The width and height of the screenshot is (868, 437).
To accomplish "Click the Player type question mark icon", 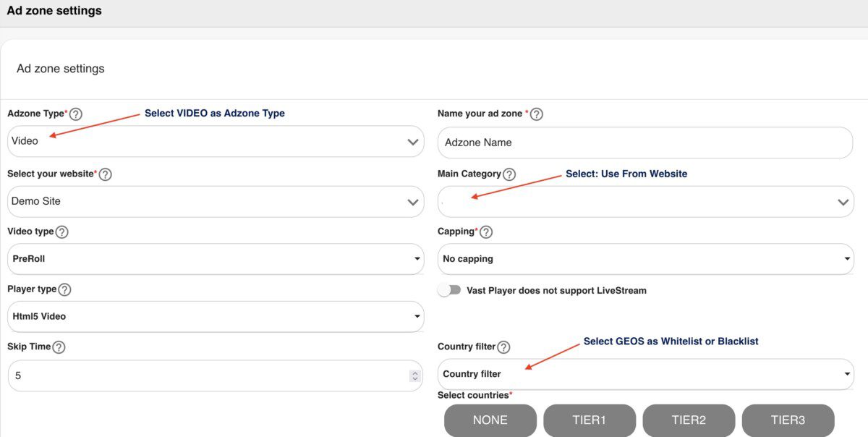I will [64, 290].
